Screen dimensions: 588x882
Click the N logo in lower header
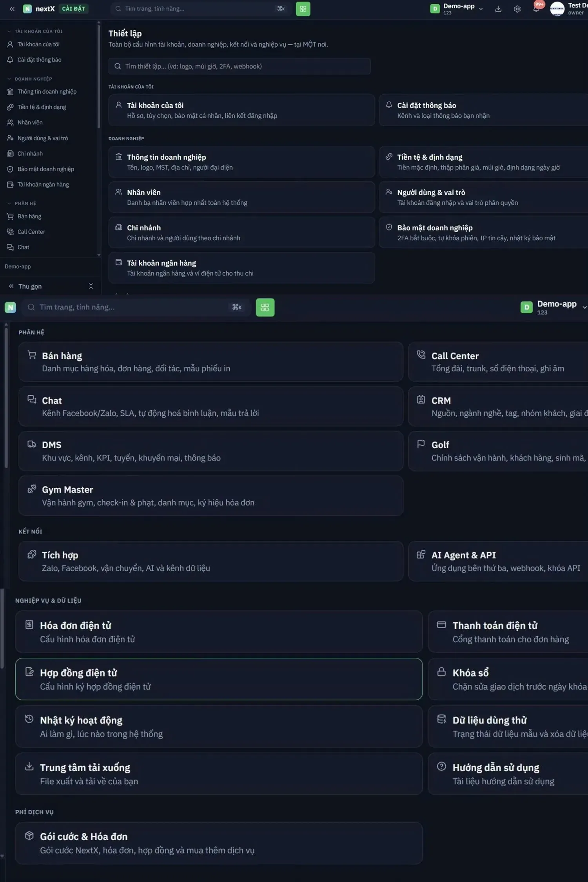coord(11,307)
